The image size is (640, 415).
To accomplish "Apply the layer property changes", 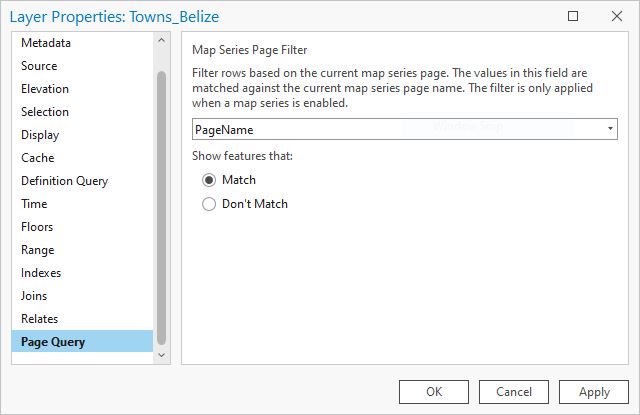I will (x=594, y=392).
